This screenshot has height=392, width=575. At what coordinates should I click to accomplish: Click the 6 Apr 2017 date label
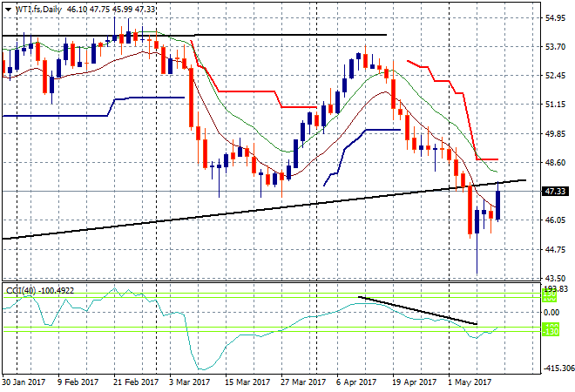pyautogui.click(x=355, y=382)
